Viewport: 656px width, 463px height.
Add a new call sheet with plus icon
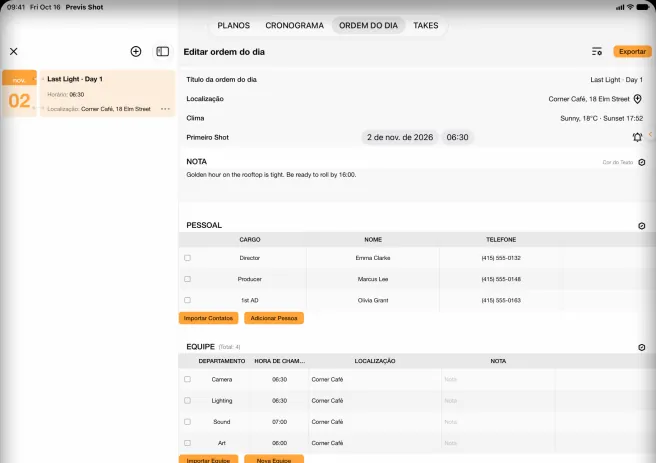pos(136,51)
